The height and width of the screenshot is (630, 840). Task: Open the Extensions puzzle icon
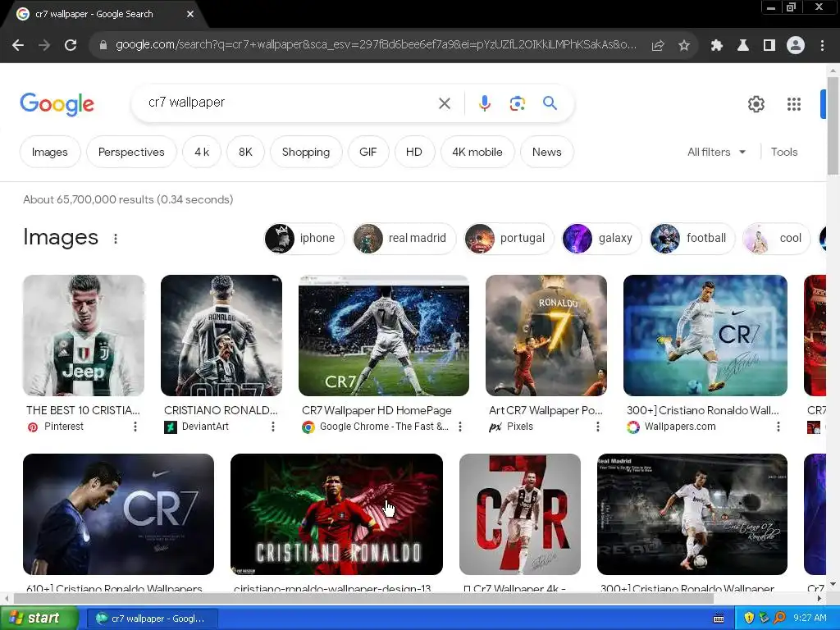point(717,46)
